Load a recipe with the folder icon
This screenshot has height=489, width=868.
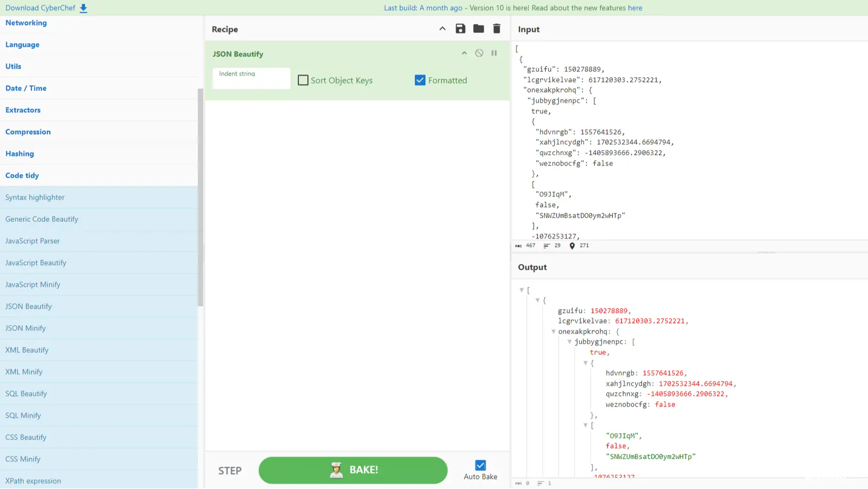479,29
